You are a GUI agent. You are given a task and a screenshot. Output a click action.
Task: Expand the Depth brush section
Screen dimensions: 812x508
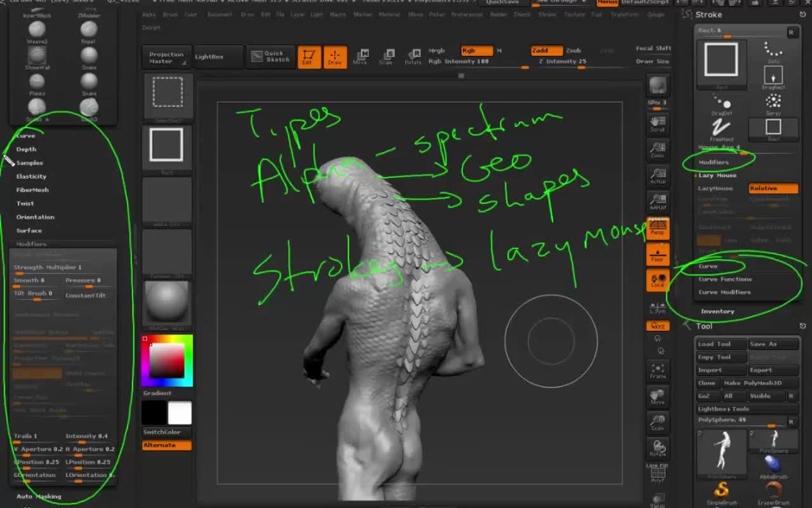26,149
